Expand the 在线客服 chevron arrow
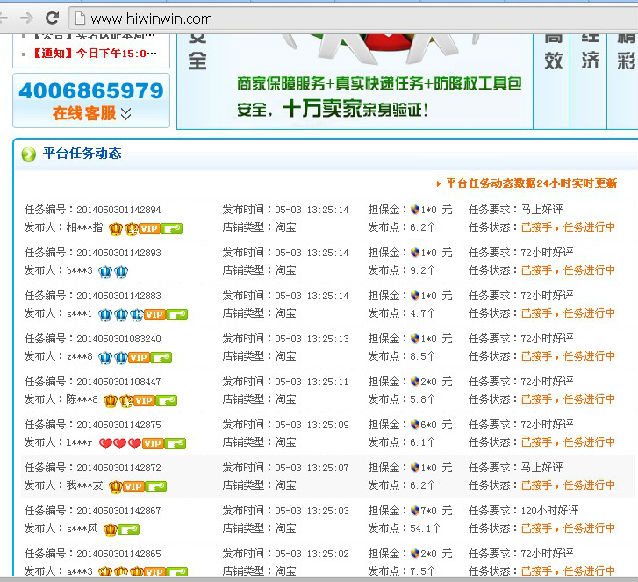 [126, 114]
